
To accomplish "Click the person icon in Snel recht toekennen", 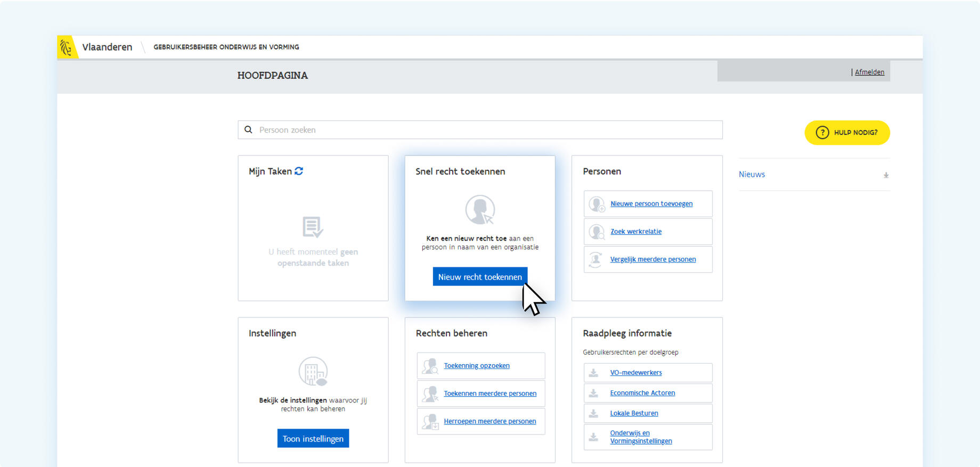I will click(x=480, y=210).
